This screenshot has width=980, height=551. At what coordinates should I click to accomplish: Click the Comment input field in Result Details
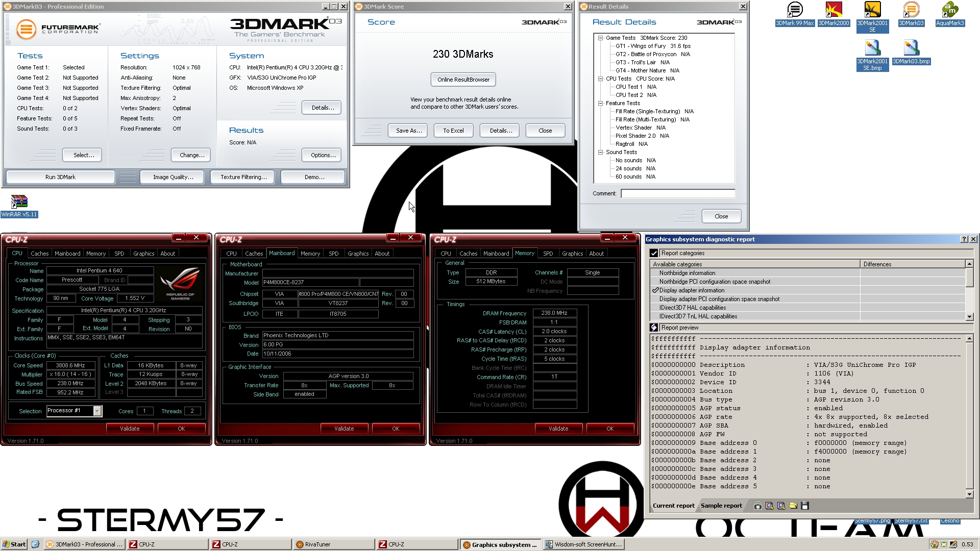678,193
